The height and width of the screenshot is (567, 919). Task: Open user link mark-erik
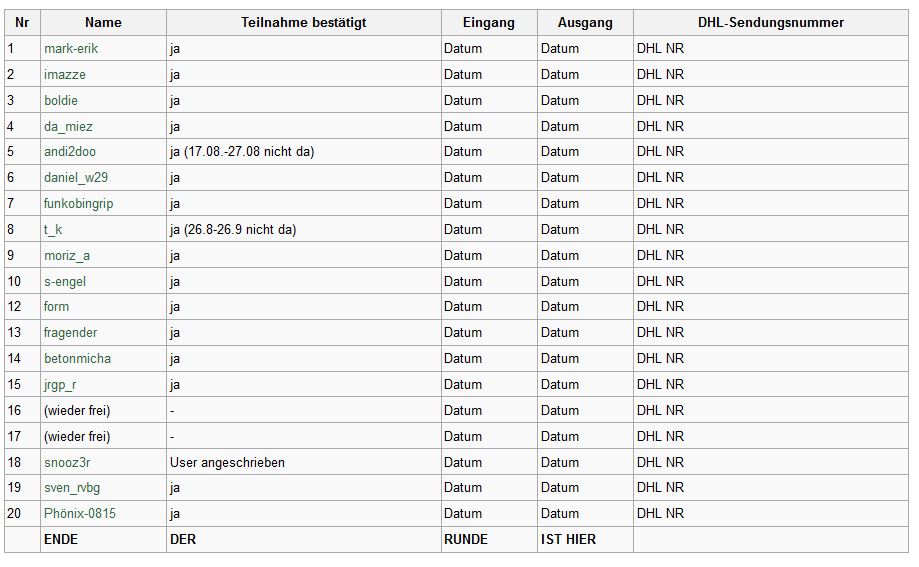pos(71,49)
